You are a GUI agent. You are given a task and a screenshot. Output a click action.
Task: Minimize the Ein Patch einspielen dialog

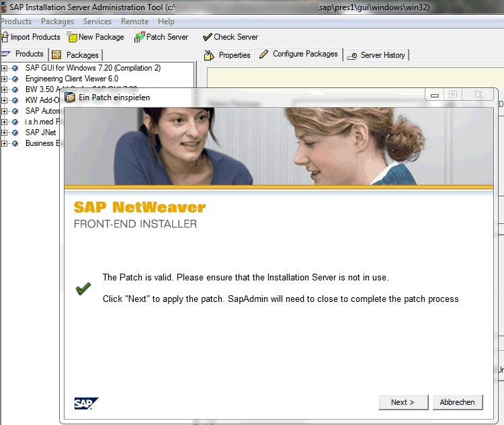[x=435, y=95]
